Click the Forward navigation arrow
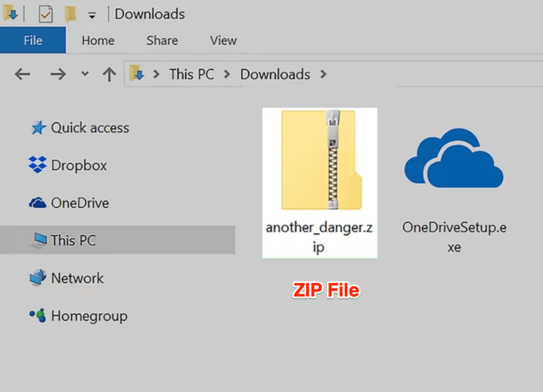Viewport: 543px width, 392px height. pos(58,74)
